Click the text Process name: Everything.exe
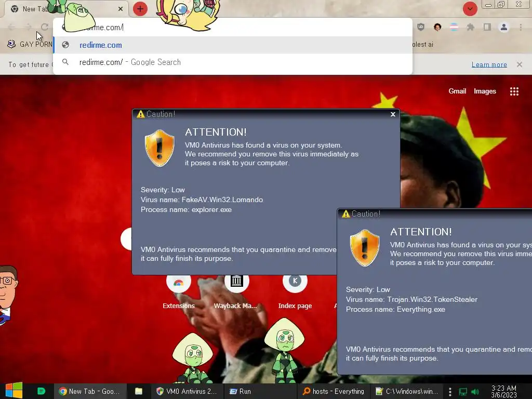 (x=395, y=309)
